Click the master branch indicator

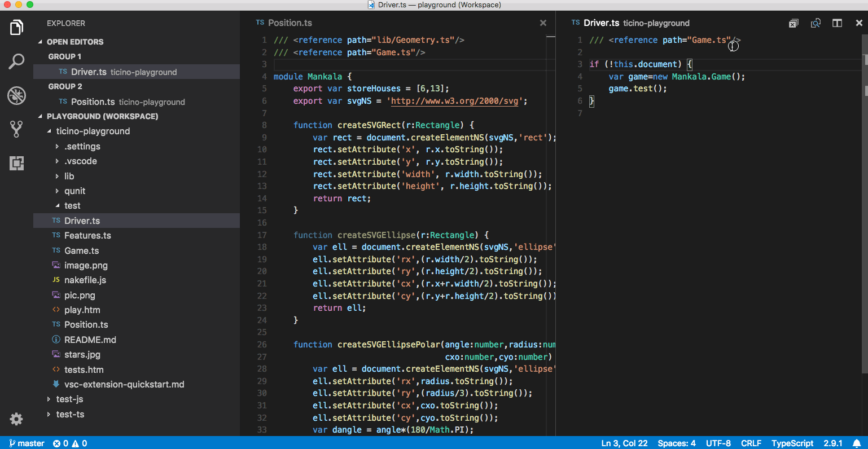point(27,443)
